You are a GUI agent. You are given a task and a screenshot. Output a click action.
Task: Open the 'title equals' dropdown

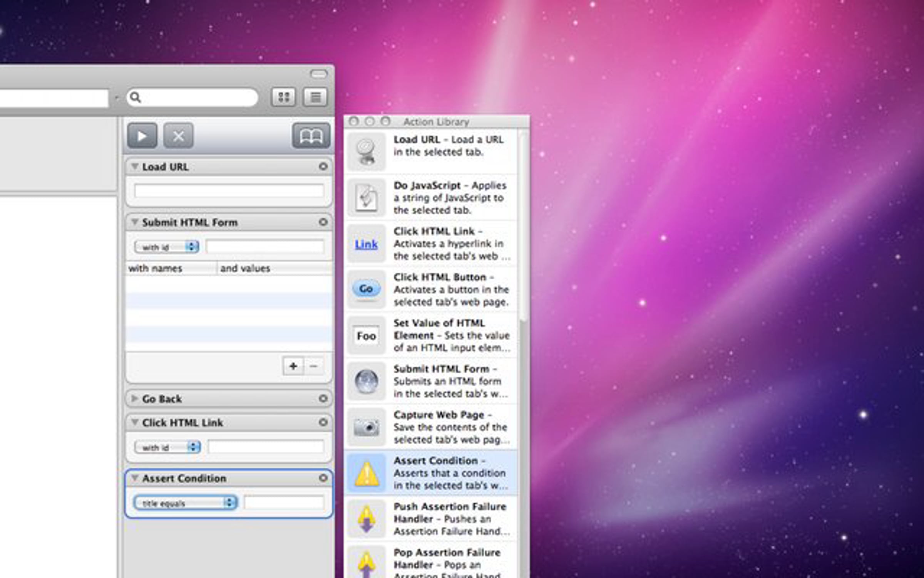186,503
